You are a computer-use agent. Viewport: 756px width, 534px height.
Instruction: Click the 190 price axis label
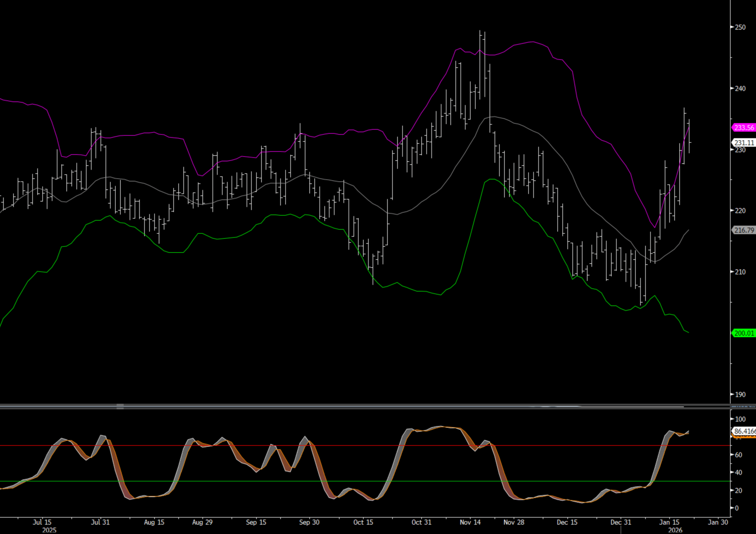coord(740,394)
